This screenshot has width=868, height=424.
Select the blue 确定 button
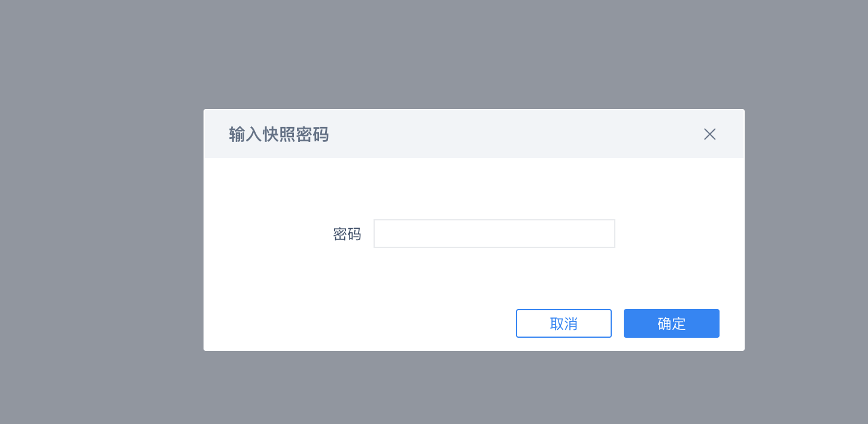(671, 323)
